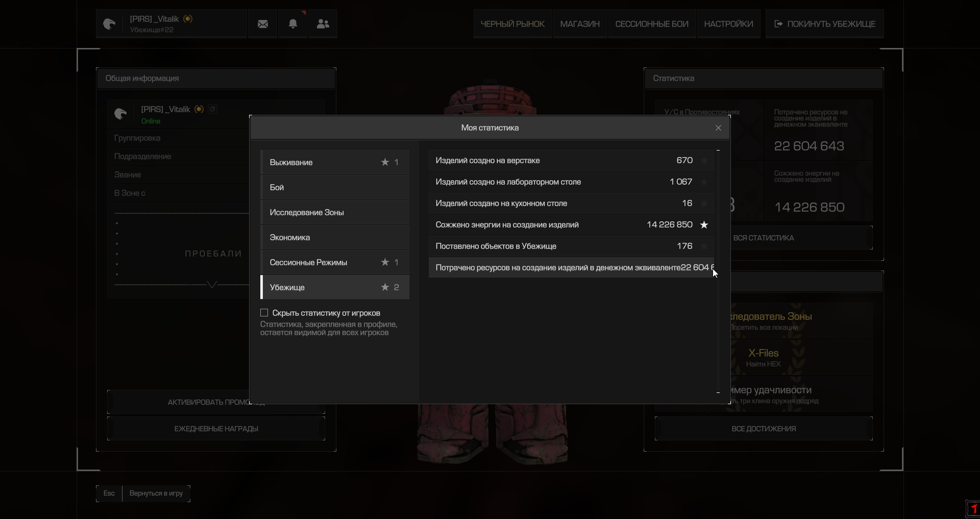
Task: Select 'Исследование Зоны' category
Action: point(335,212)
